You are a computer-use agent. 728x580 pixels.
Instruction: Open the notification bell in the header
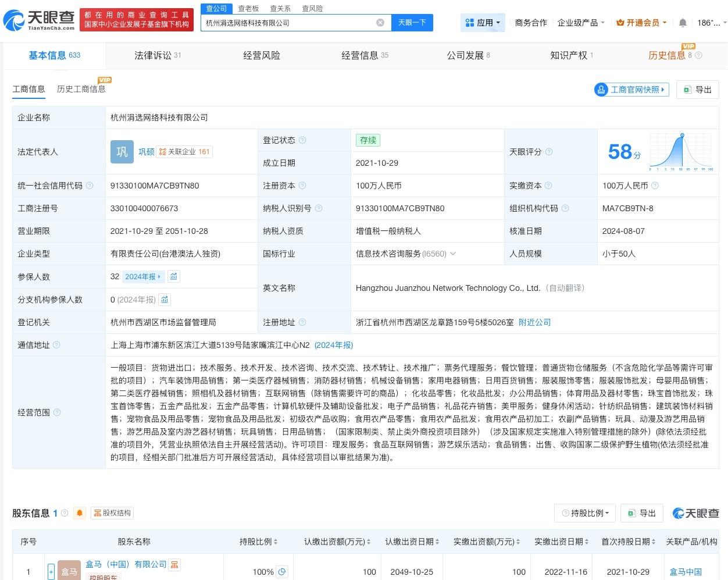pos(683,23)
